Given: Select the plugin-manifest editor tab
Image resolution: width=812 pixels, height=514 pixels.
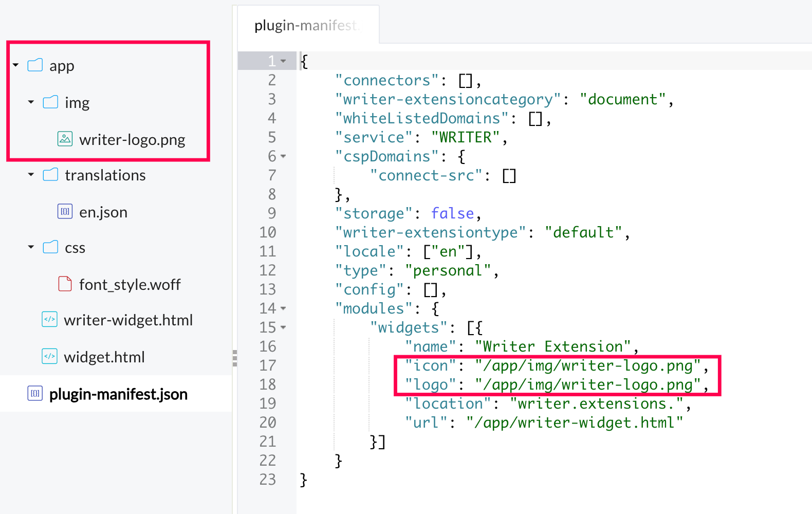Looking at the screenshot, I should [x=307, y=25].
